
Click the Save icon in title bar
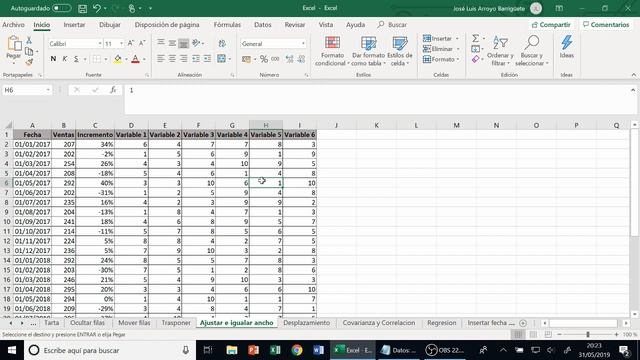point(82,8)
